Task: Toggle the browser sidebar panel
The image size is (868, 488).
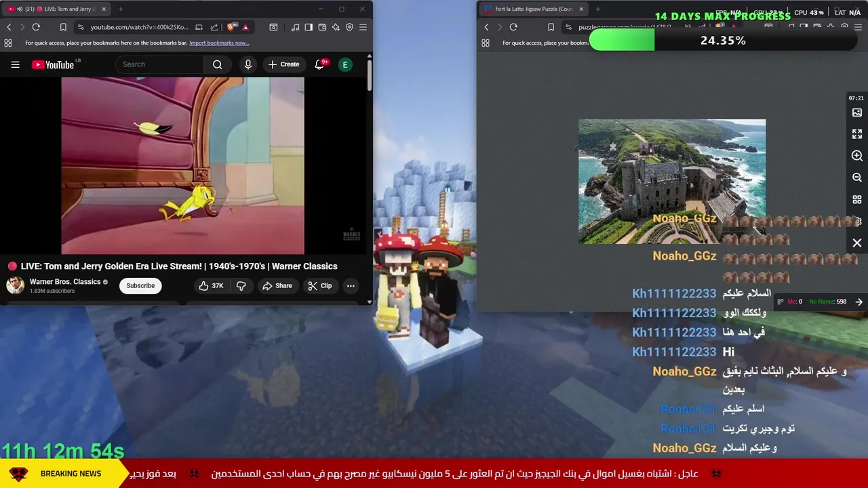Action: 309,27
